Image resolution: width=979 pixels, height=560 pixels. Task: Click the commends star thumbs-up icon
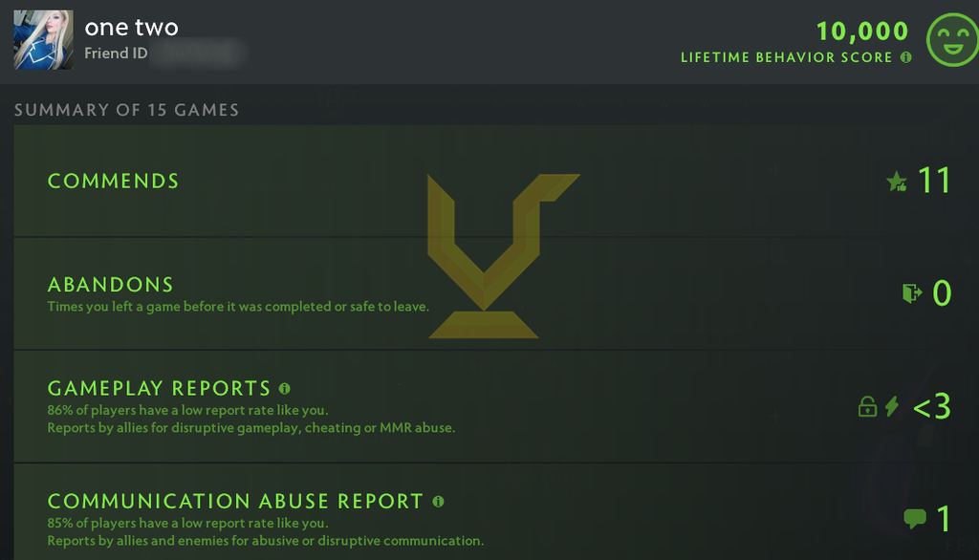click(x=897, y=182)
